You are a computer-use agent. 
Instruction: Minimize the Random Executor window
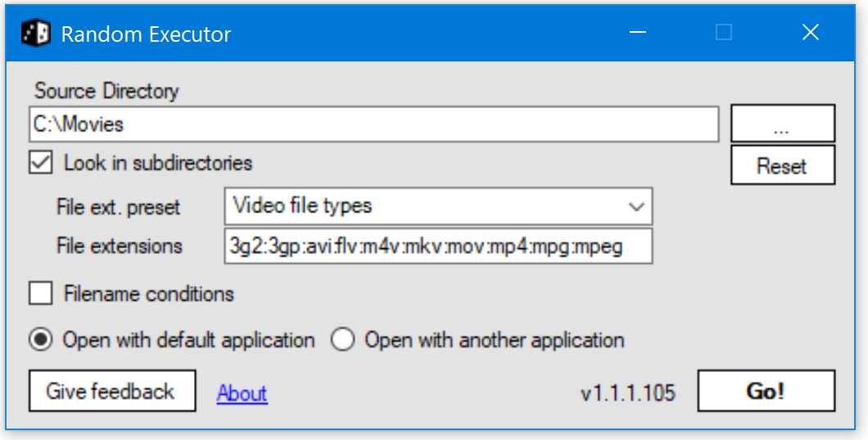pos(638,33)
